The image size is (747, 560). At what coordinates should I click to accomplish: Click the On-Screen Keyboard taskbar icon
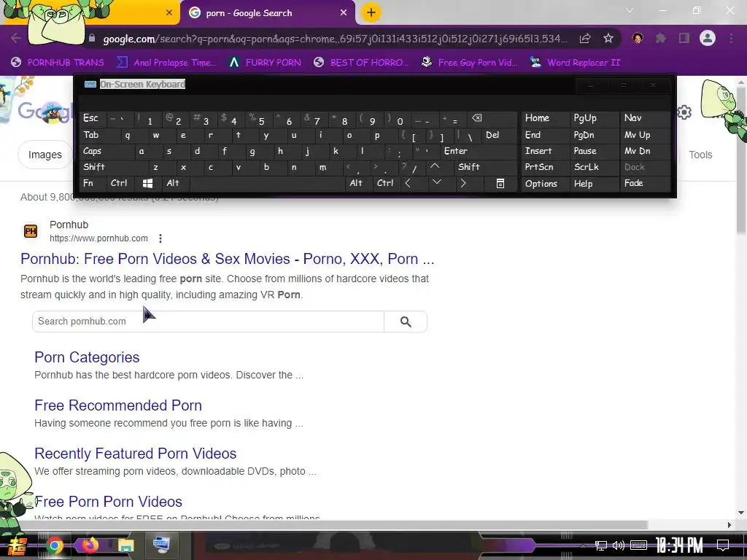click(161, 545)
